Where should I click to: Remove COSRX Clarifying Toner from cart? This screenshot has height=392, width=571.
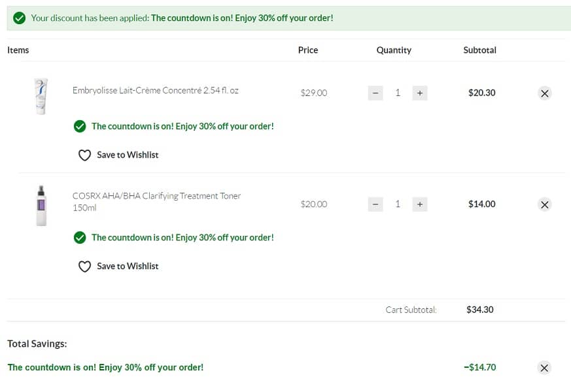(544, 204)
